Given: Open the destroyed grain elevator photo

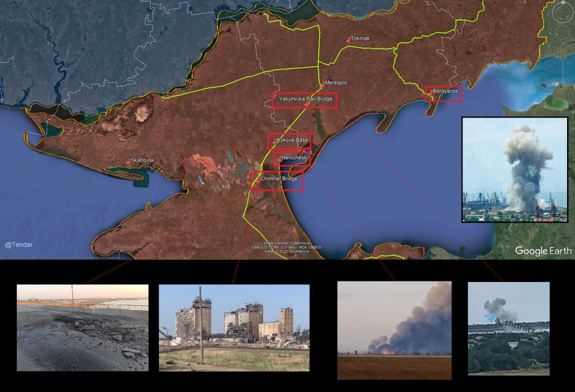Looking at the screenshot, I should pos(234,328).
